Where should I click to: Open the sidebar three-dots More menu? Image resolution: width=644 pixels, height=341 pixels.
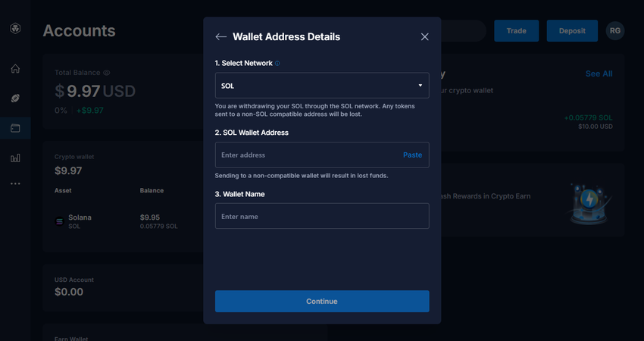point(15,183)
